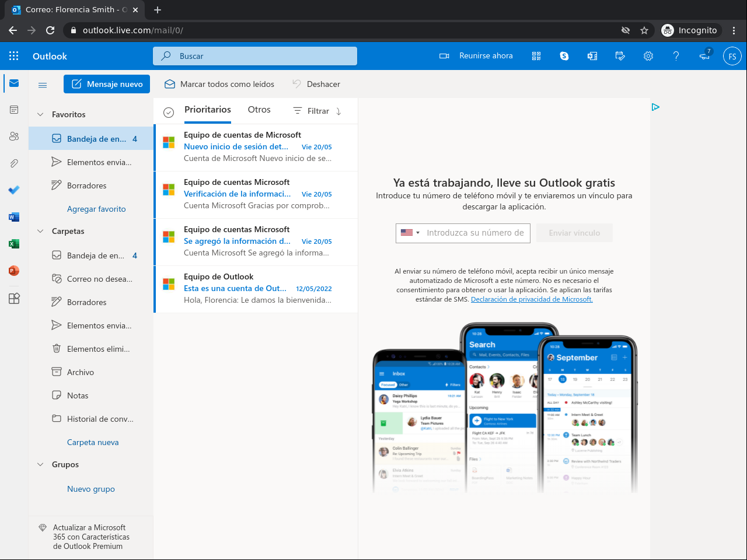This screenshot has width=747, height=560.
Task: Click the Agregar favorito link
Action: pos(96,209)
